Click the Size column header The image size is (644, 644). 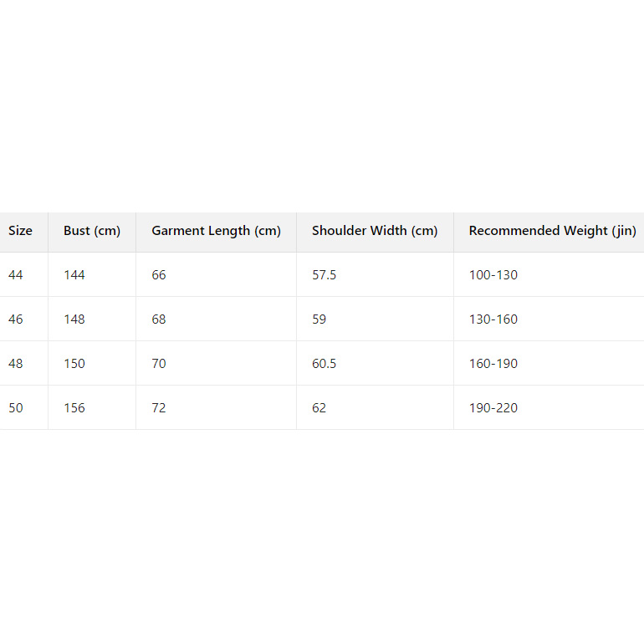[x=21, y=231]
